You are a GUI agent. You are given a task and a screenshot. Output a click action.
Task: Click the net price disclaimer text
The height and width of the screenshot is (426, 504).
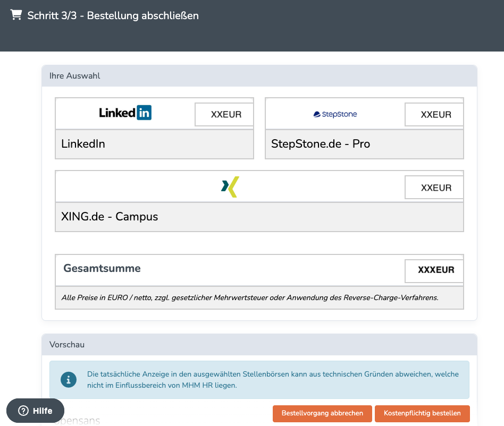[250, 297]
